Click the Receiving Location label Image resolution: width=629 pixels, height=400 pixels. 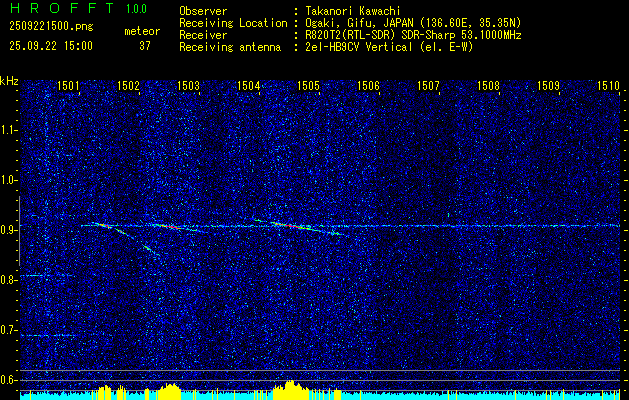click(x=233, y=23)
